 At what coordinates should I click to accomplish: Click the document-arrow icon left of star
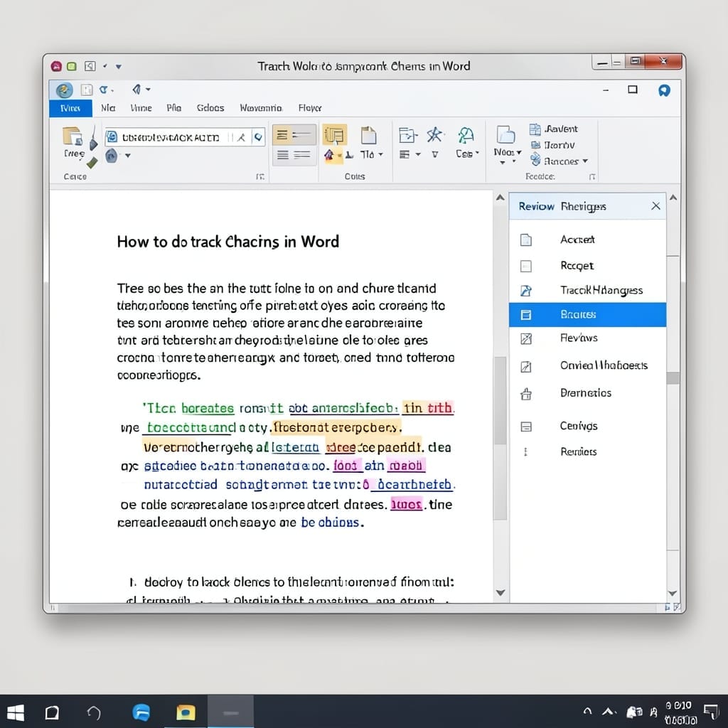tap(407, 135)
